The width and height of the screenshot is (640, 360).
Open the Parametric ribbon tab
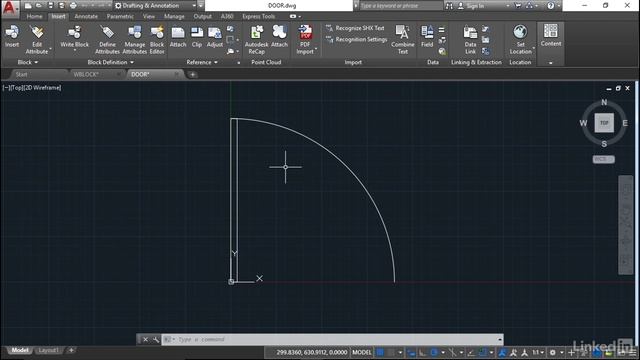pyautogui.click(x=120, y=16)
